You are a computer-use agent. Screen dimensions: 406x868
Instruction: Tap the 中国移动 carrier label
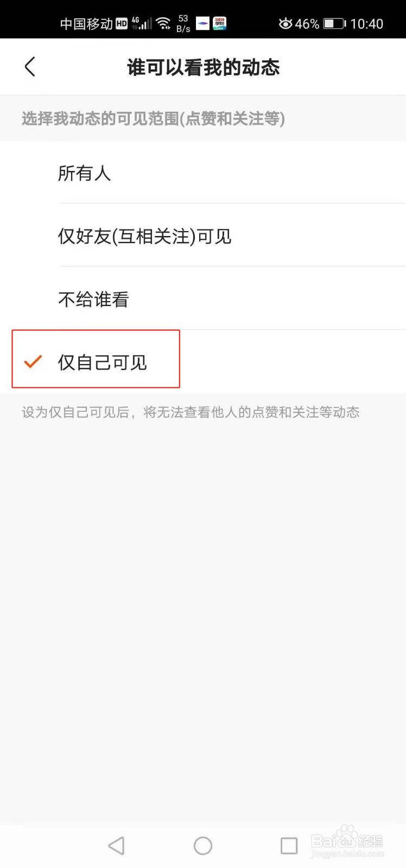click(x=86, y=24)
